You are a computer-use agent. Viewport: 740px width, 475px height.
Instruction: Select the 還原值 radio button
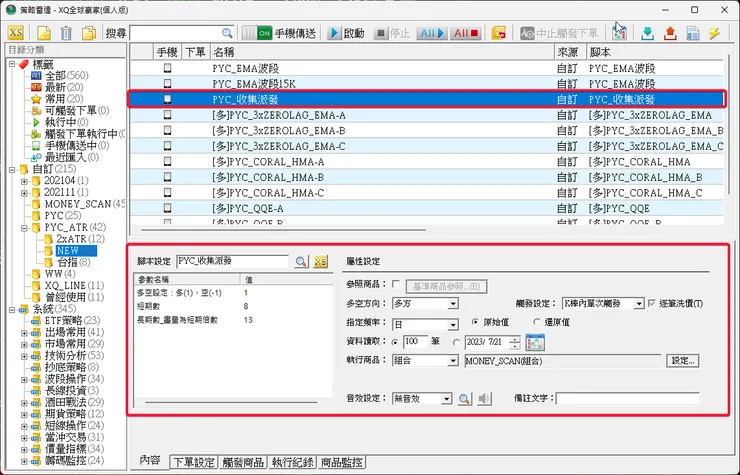click(536, 322)
